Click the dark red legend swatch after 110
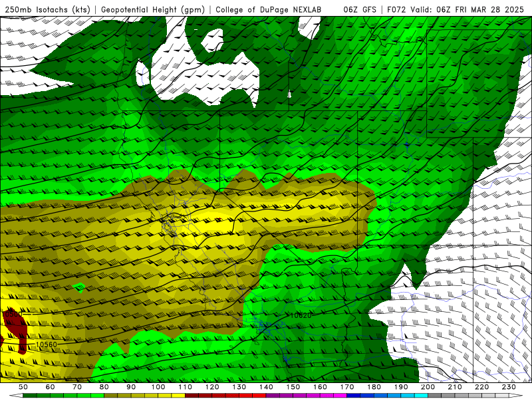 (192, 396)
